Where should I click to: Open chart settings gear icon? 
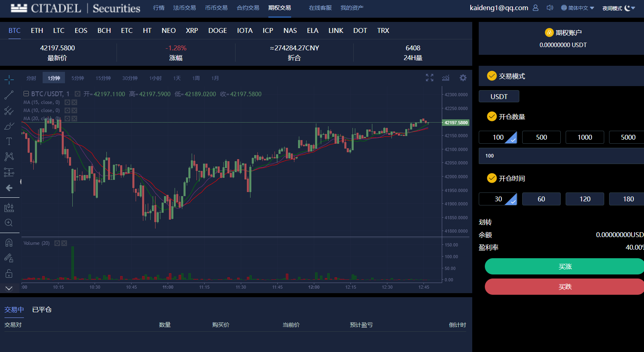point(463,78)
